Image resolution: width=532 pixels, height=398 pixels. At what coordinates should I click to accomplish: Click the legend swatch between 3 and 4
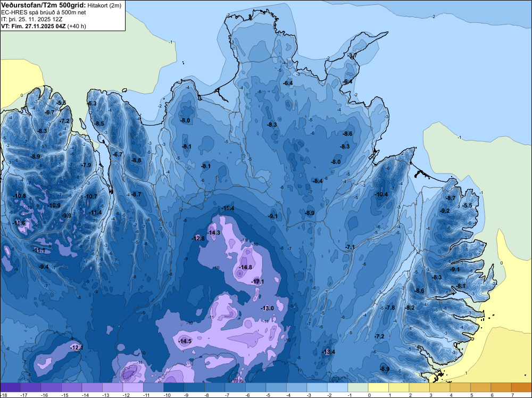tap(440, 387)
